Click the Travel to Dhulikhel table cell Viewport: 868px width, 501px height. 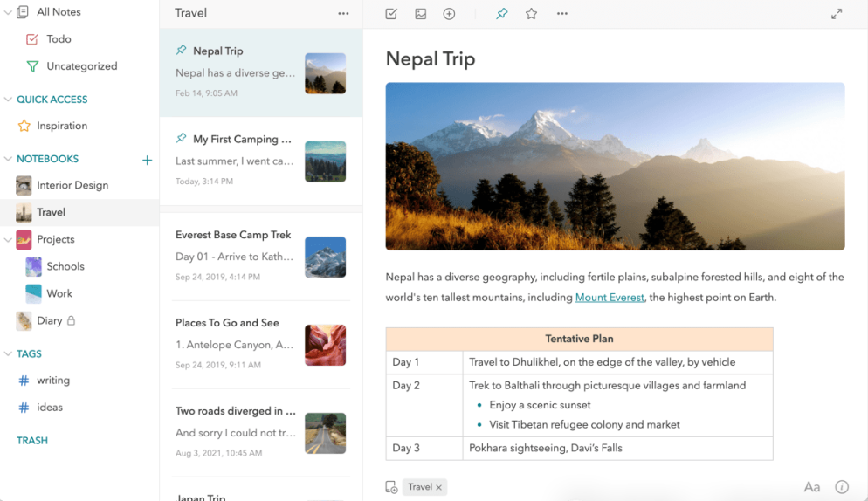[617, 362]
